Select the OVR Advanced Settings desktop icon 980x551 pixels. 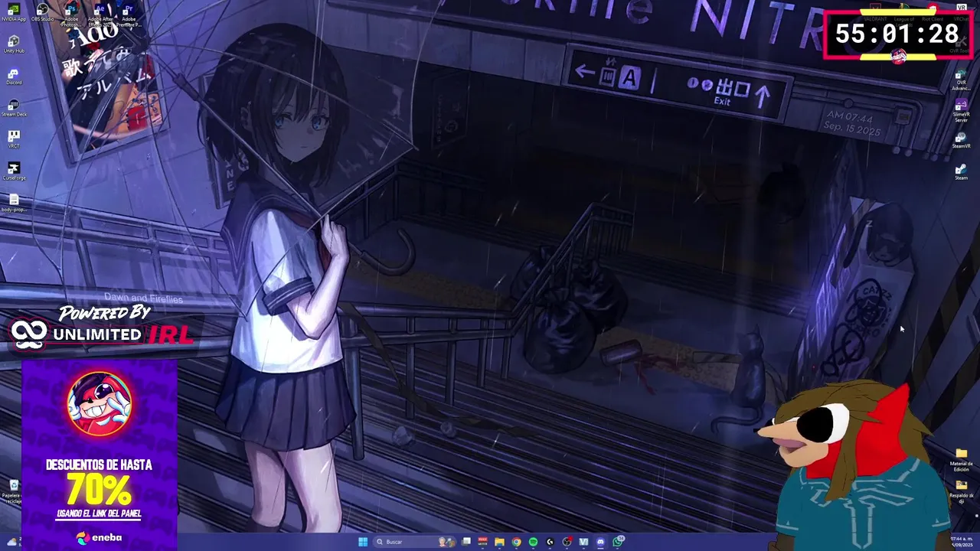(x=961, y=81)
